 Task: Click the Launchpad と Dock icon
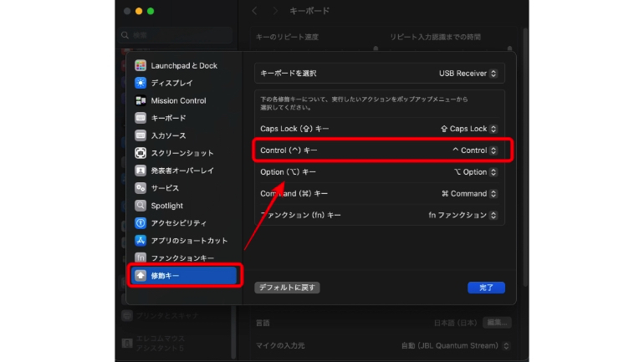(x=141, y=65)
